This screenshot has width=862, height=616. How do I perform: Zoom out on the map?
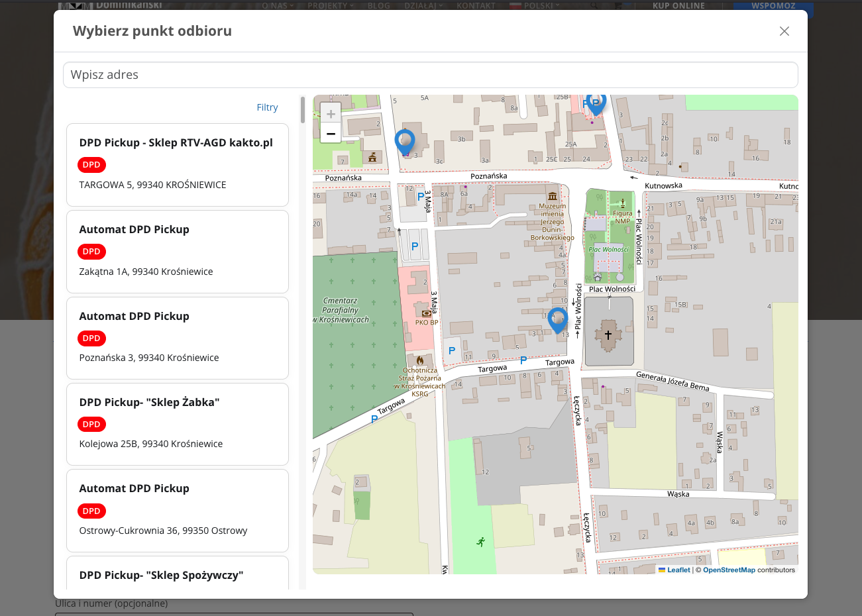point(331,133)
